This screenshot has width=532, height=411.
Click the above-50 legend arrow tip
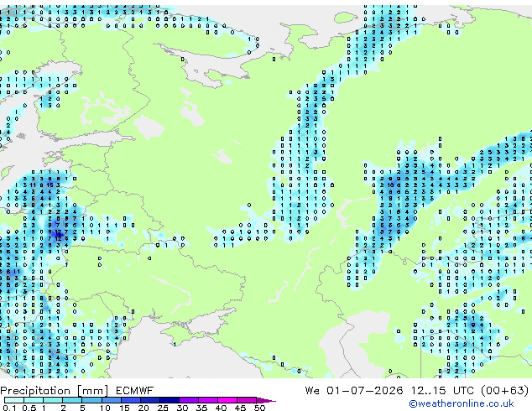coord(266,400)
